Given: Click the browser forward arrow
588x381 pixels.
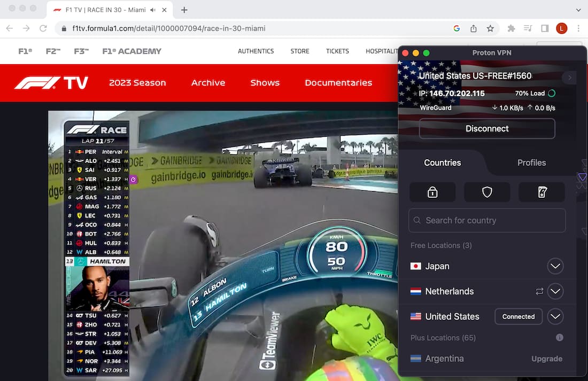Looking at the screenshot, I should pyautogui.click(x=26, y=28).
